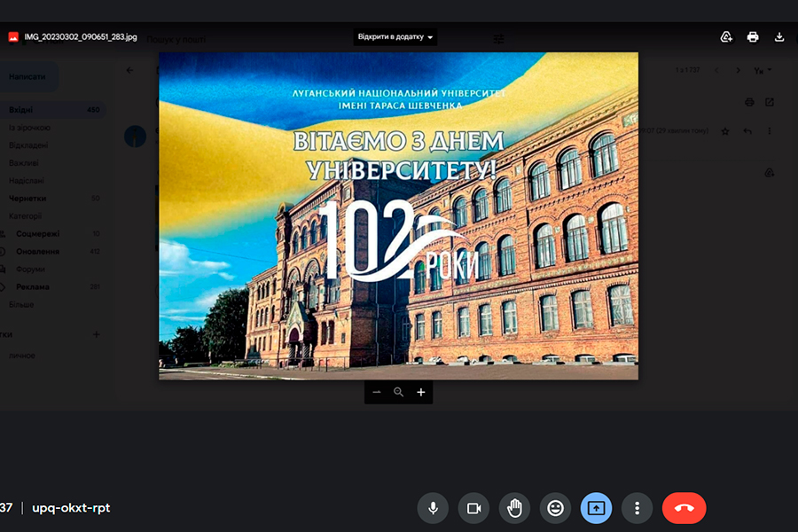This screenshot has height=532, width=798.
Task: Click the 'Пошук у пошті' search field
Action: pos(176,39)
